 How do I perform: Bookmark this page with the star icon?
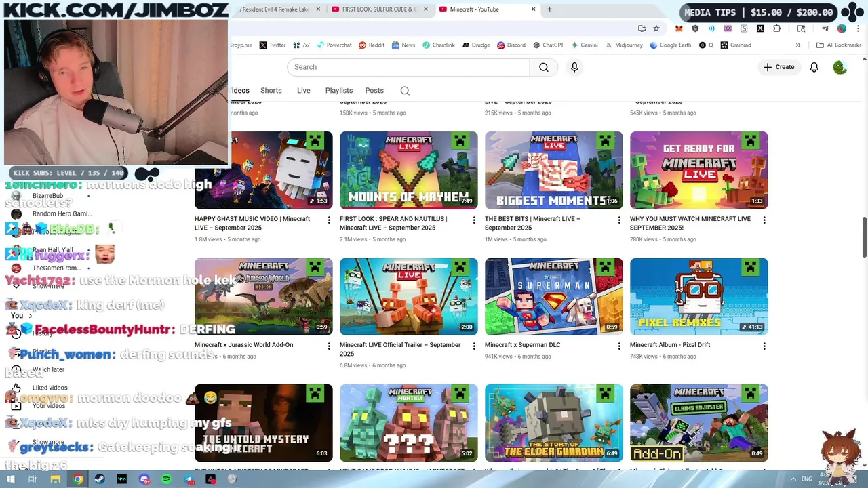[656, 28]
